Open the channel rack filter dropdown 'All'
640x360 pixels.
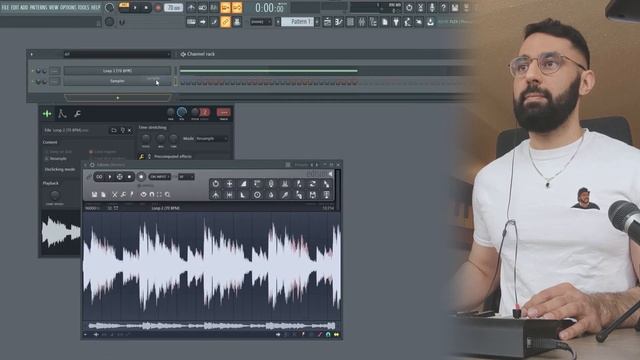[117, 54]
